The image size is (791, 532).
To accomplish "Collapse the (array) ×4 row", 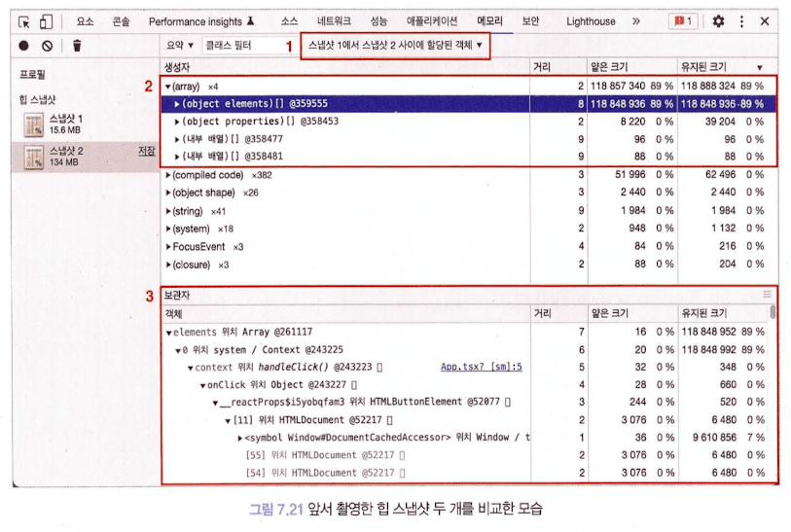I will (168, 87).
